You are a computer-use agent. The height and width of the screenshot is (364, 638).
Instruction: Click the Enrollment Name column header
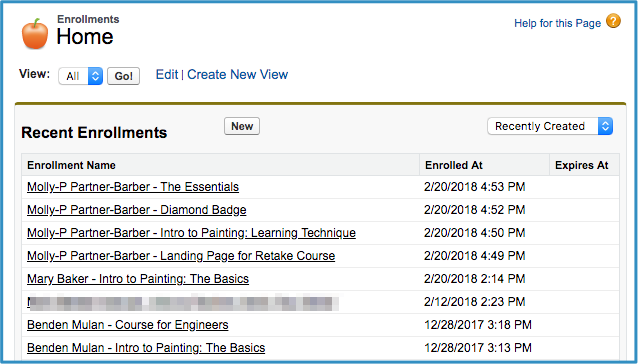[72, 165]
